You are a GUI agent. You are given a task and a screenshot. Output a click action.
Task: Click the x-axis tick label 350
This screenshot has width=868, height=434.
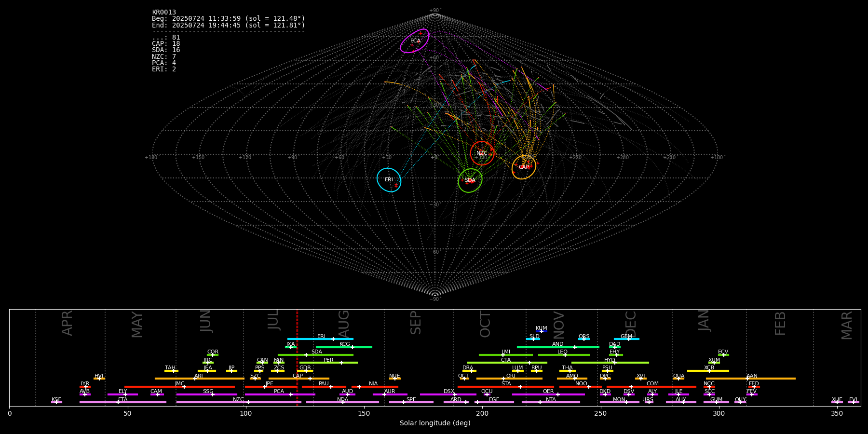(x=837, y=413)
